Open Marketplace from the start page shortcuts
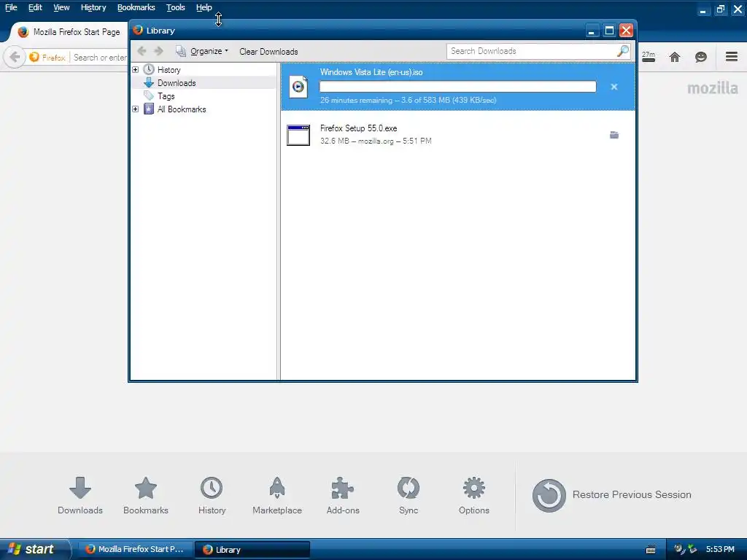The image size is (747, 560). [277, 495]
